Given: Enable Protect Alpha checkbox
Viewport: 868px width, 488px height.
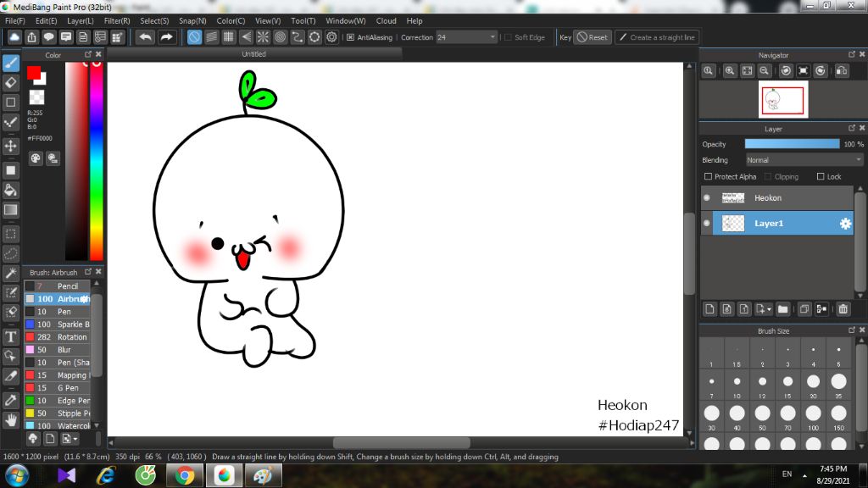Looking at the screenshot, I should click(x=708, y=176).
